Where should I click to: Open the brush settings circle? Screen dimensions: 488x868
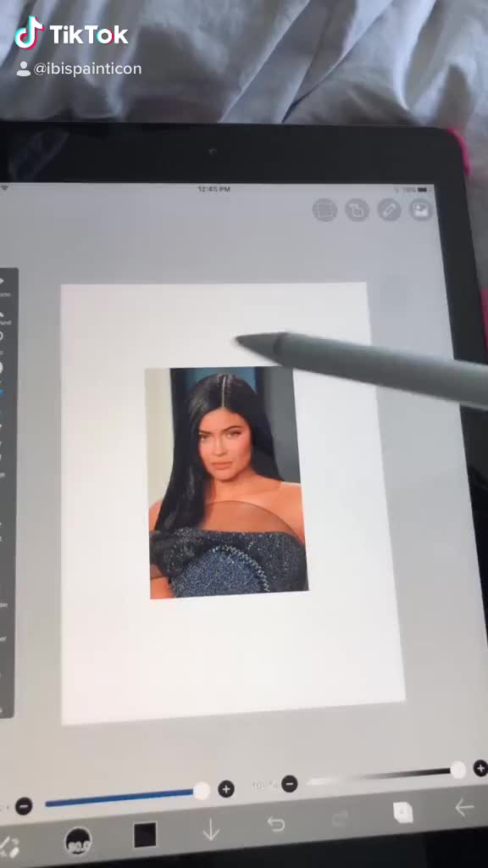point(79,841)
